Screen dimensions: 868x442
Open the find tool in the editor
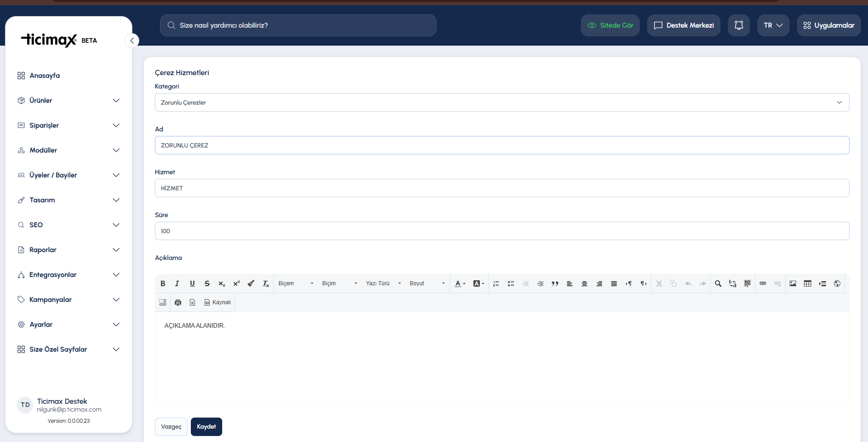(x=718, y=283)
